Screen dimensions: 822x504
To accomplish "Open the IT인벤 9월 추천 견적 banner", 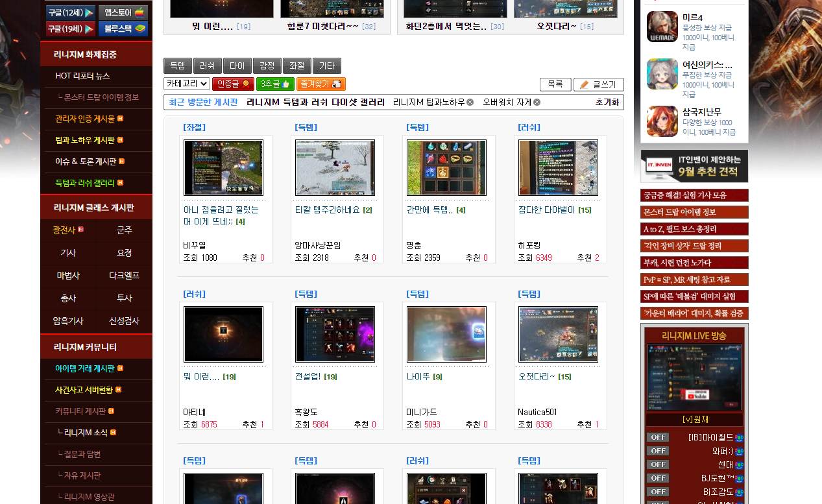I will [x=694, y=167].
